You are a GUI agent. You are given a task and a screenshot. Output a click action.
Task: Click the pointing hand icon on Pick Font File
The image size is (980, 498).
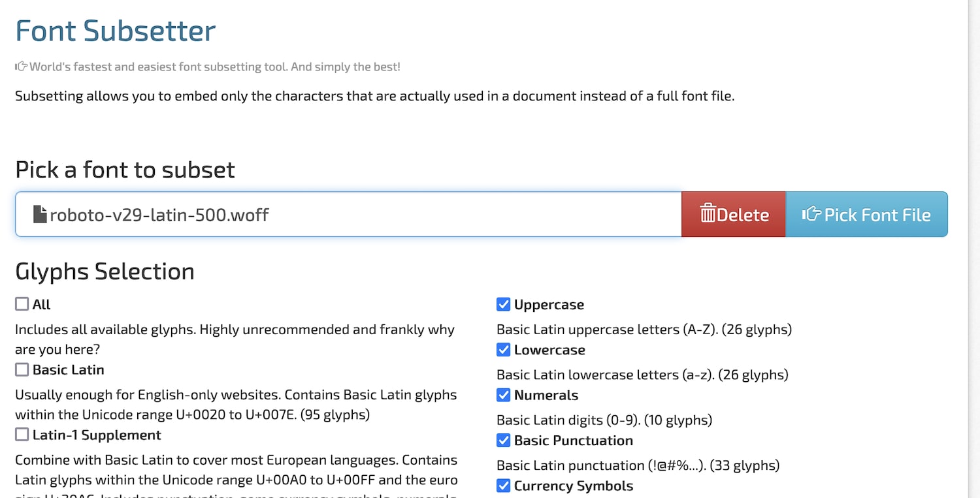811,214
